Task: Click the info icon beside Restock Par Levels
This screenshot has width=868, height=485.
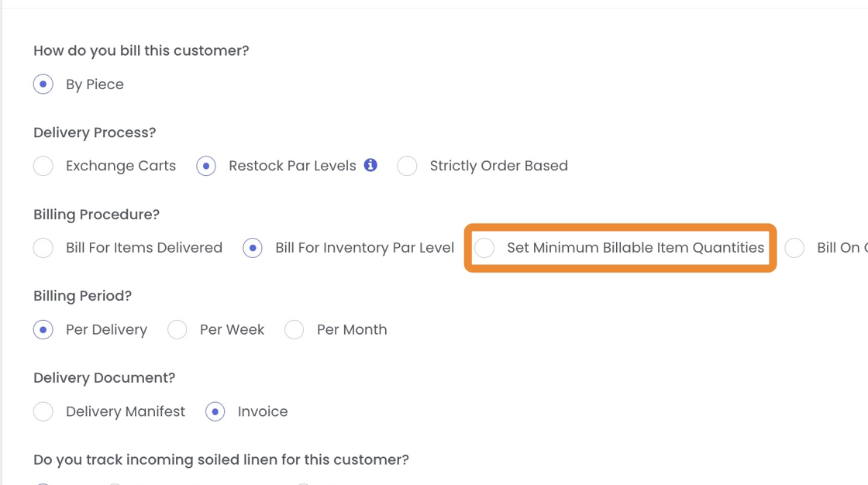Action: click(x=370, y=165)
